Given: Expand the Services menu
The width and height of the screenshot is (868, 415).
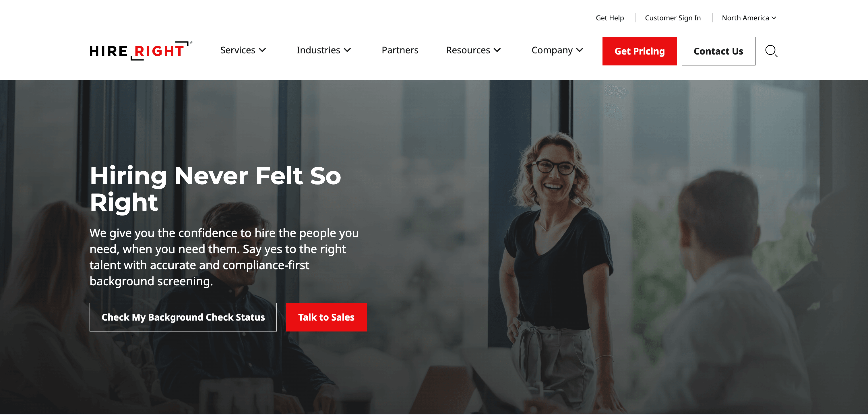Looking at the screenshot, I should point(243,50).
